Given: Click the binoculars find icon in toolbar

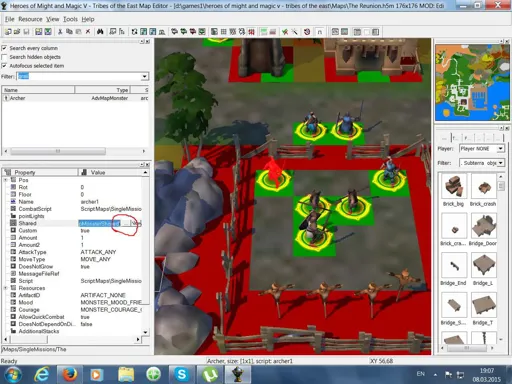Looking at the screenshot, I should pos(100,32).
